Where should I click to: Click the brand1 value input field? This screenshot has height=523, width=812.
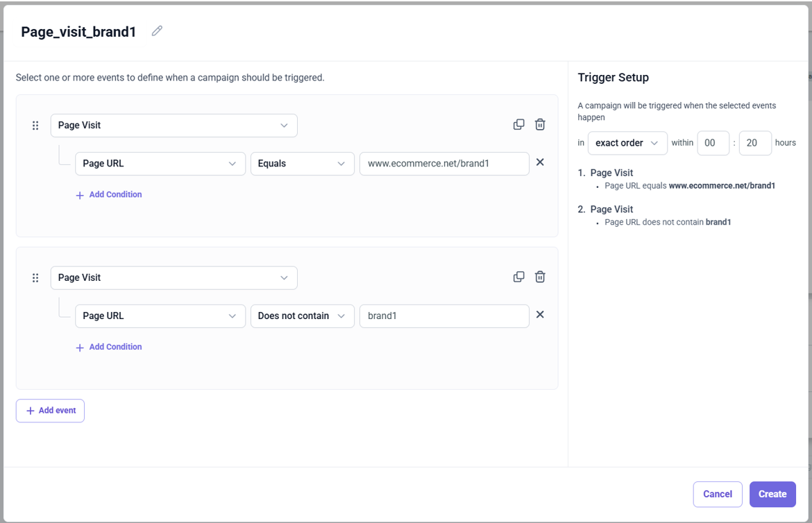point(444,316)
